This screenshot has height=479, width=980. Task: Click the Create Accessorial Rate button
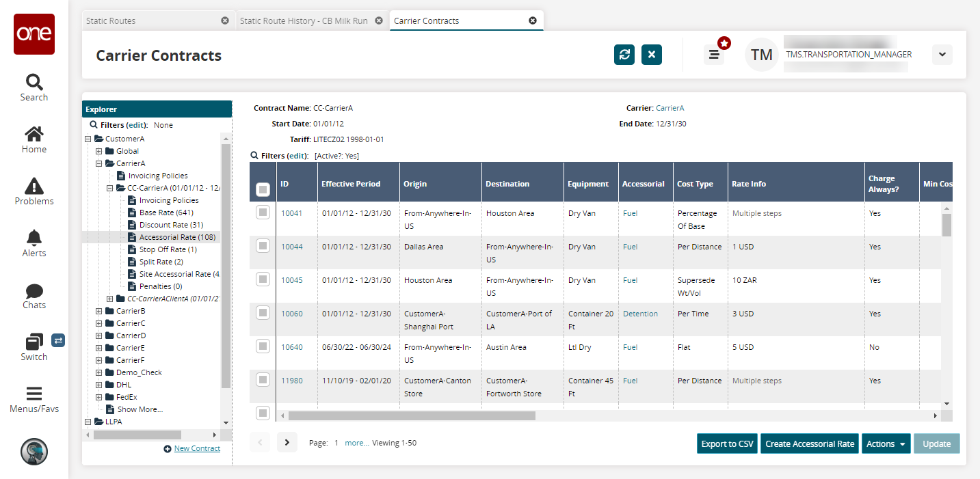[809, 443]
